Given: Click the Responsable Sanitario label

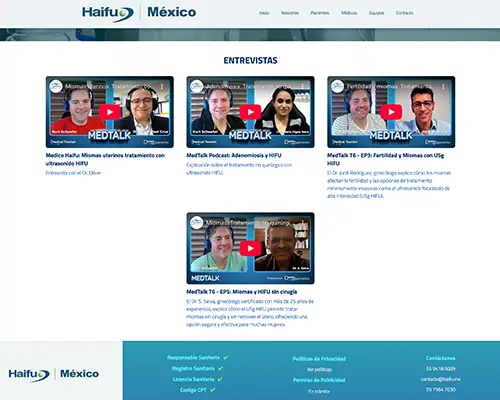Looking at the screenshot, I should coord(193,357).
